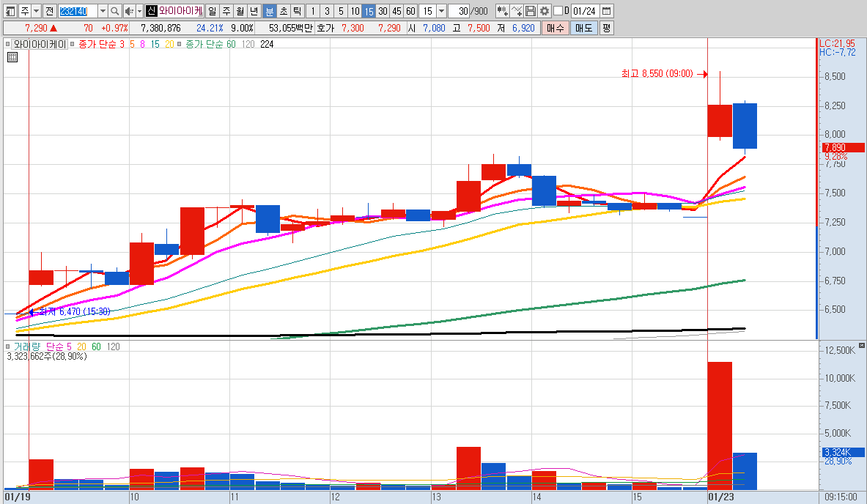Open the market type dropdown next to 주
The width and height of the screenshot is (867, 504).
tap(36, 11)
